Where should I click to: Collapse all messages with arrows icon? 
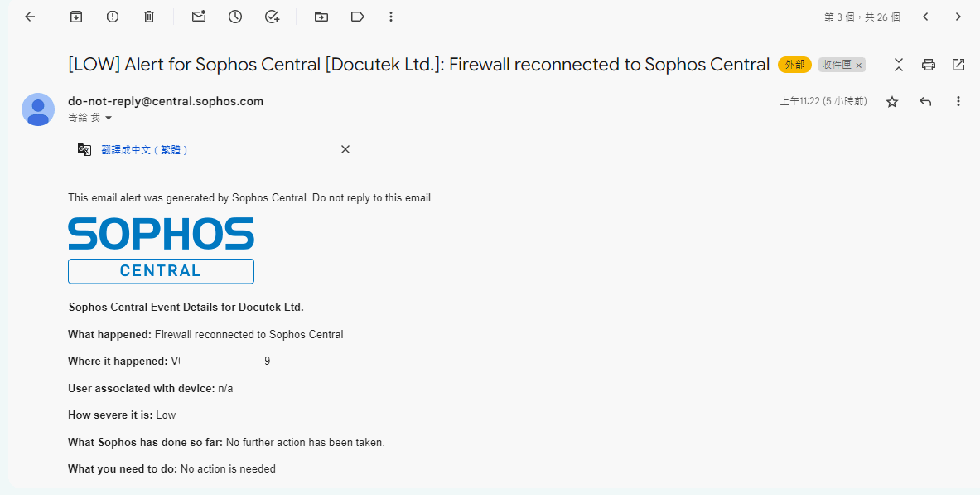899,65
